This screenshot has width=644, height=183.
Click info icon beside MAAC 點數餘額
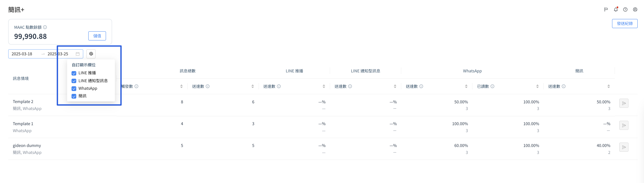coord(45,27)
